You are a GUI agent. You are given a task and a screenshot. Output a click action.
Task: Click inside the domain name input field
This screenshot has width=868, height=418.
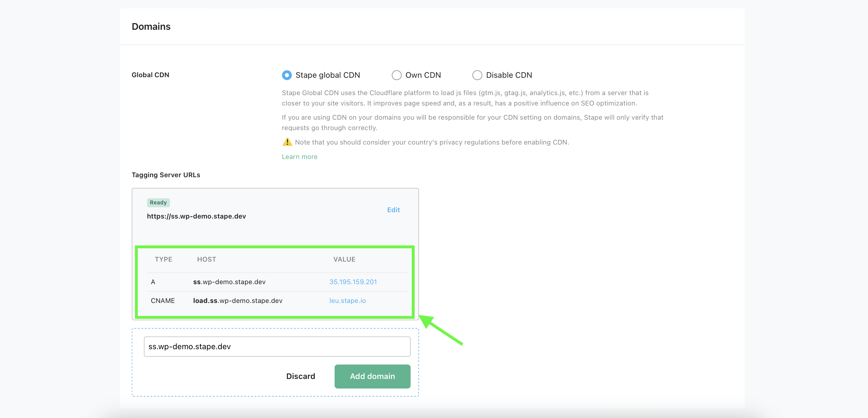tap(277, 346)
